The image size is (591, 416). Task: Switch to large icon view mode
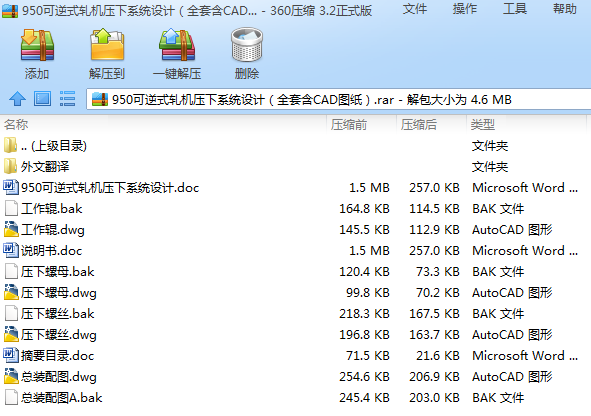pyautogui.click(x=43, y=99)
